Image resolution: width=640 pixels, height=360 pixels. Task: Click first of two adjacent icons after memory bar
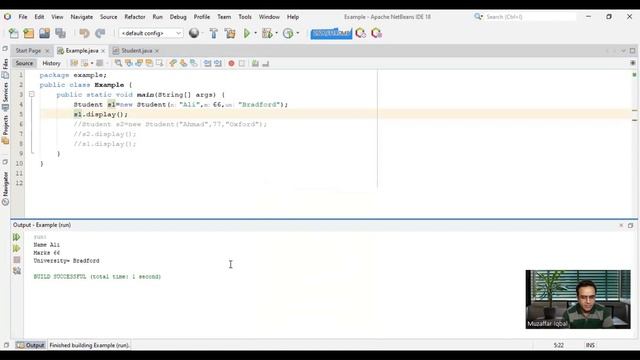[361, 33]
